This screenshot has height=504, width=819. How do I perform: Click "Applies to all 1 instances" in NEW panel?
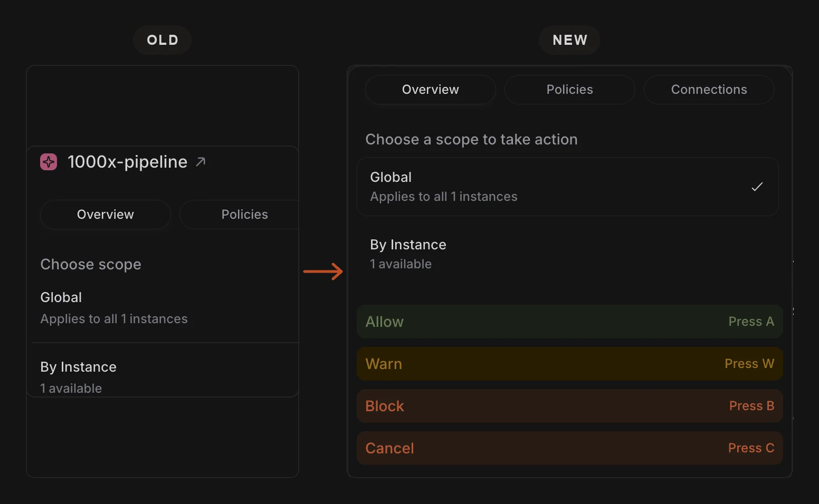(444, 197)
